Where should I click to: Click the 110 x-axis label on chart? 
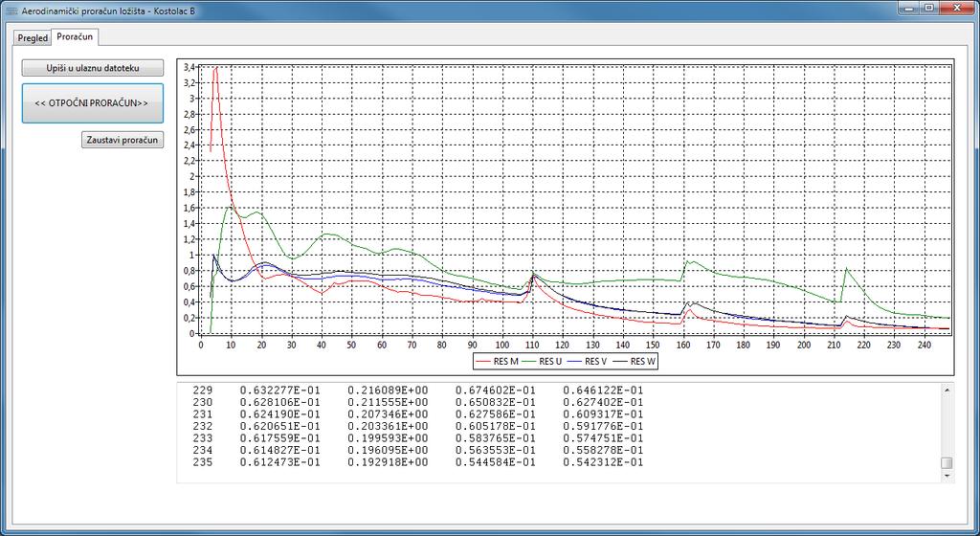(x=532, y=345)
